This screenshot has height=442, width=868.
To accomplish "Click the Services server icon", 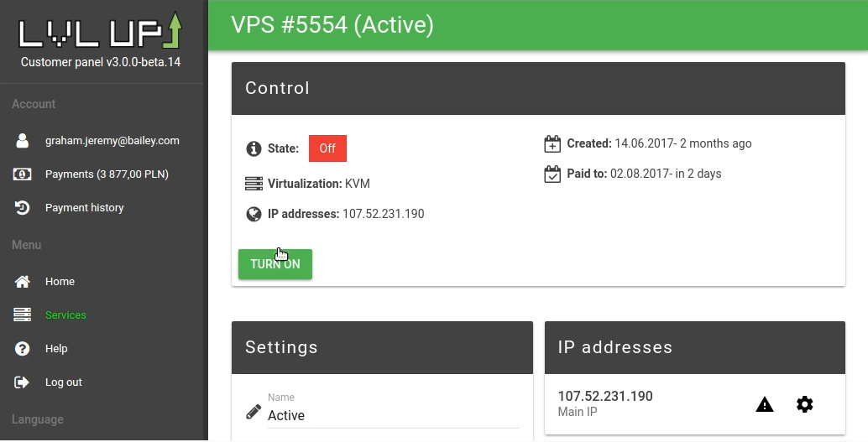I will click(x=23, y=315).
